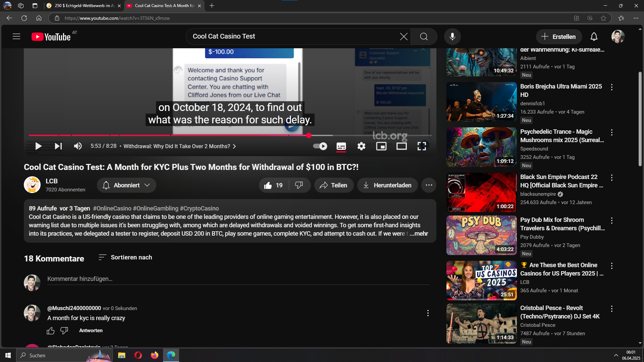Open menu for Cristobal Pesce video
Screen dimensions: 644x362
coord(612,309)
